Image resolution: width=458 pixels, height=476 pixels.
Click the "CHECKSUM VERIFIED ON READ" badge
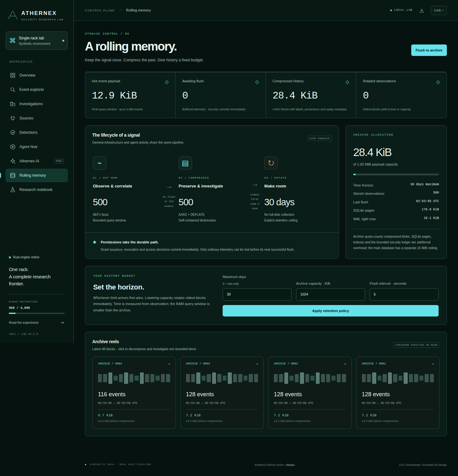[x=416, y=345]
